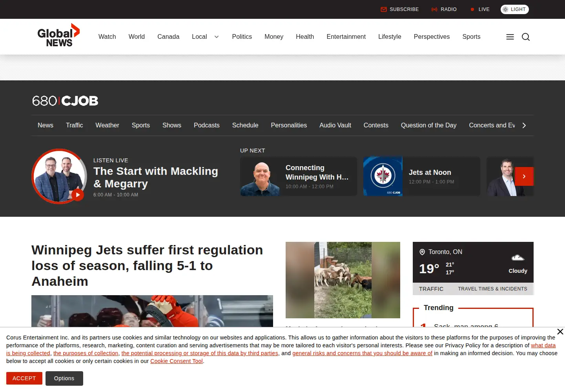Open the Global News logo homepage
Screen dimensions: 565x392
[58, 35]
